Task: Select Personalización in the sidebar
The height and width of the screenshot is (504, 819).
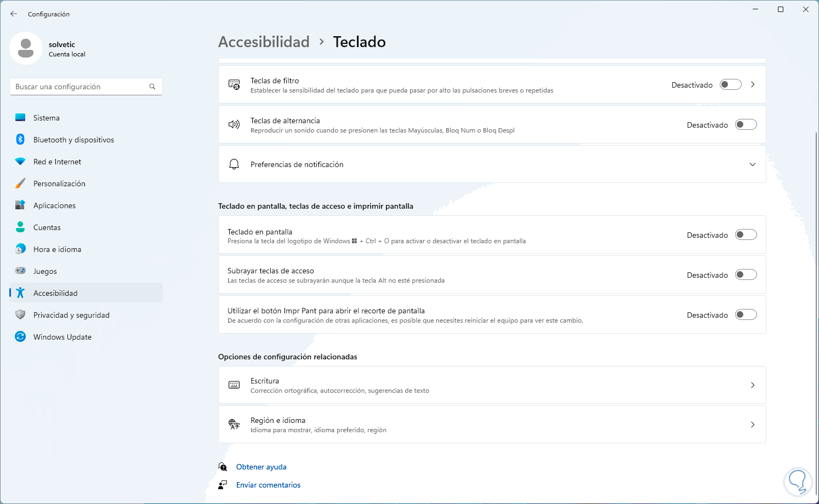Action: pyautogui.click(x=59, y=184)
